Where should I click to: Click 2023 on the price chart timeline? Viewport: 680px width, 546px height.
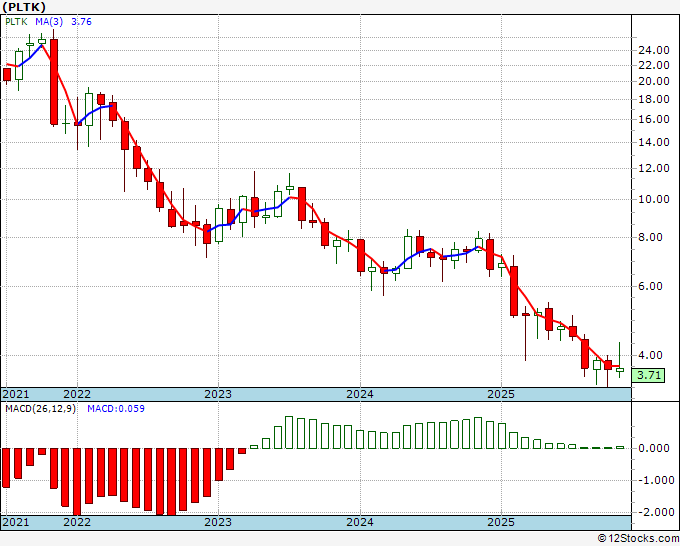217,395
